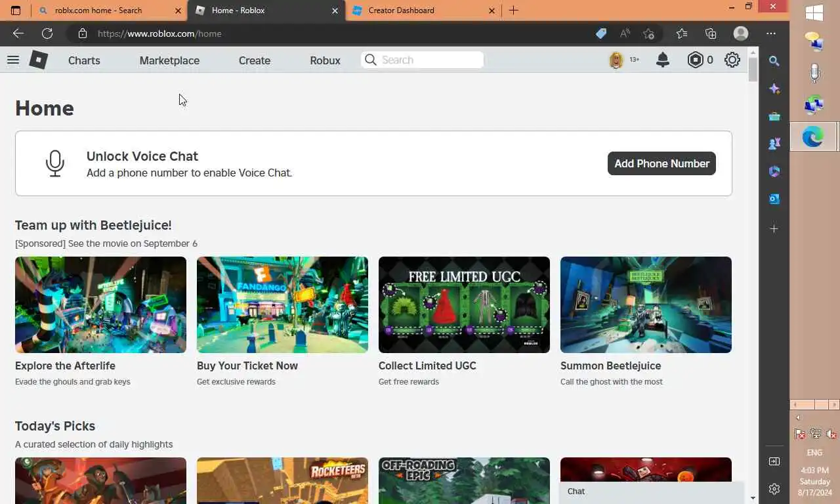Click the Roblox logo icon
Screen dimensions: 840x504
pos(39,60)
